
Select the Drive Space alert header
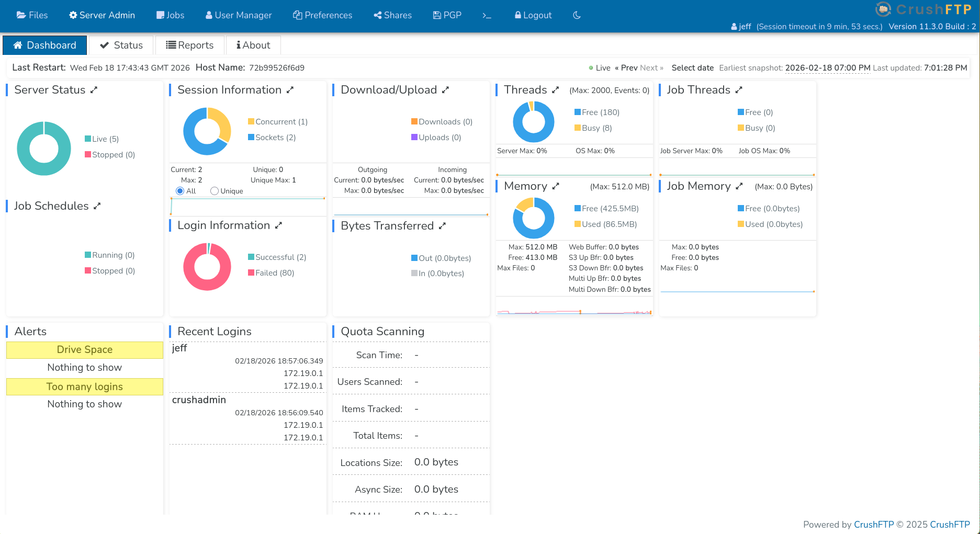click(x=85, y=350)
